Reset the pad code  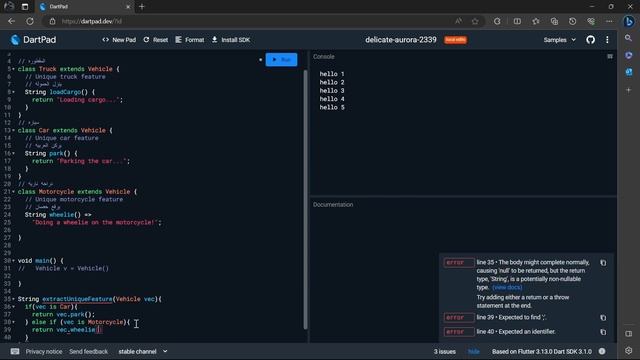click(x=156, y=40)
